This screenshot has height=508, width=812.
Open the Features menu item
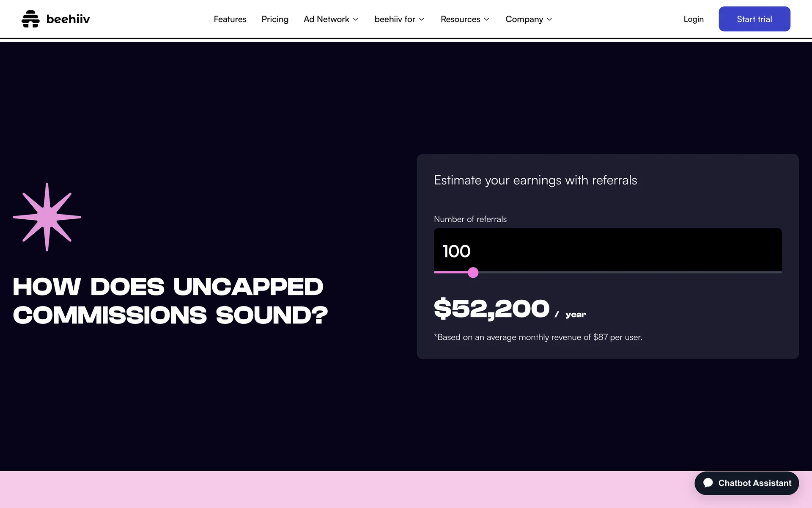coord(230,19)
